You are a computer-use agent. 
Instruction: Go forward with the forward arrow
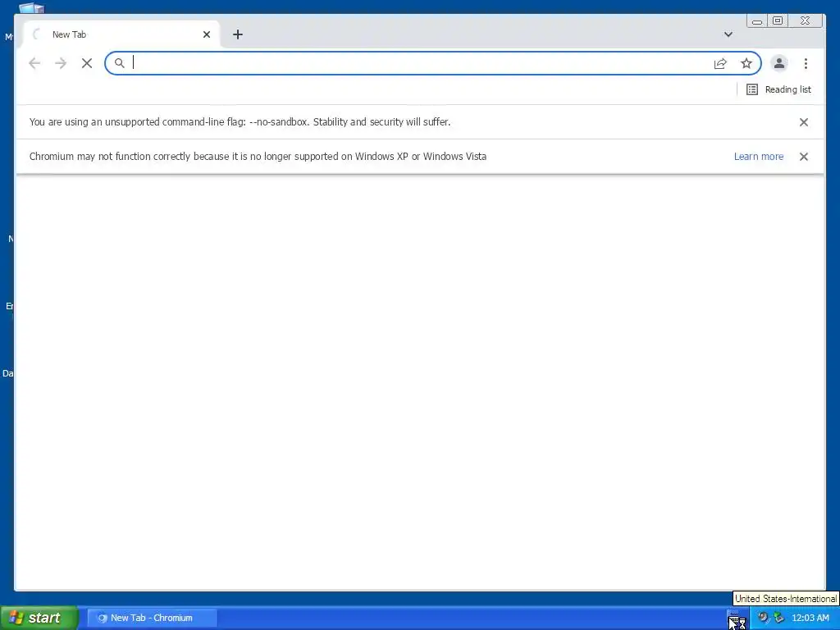[x=61, y=63]
